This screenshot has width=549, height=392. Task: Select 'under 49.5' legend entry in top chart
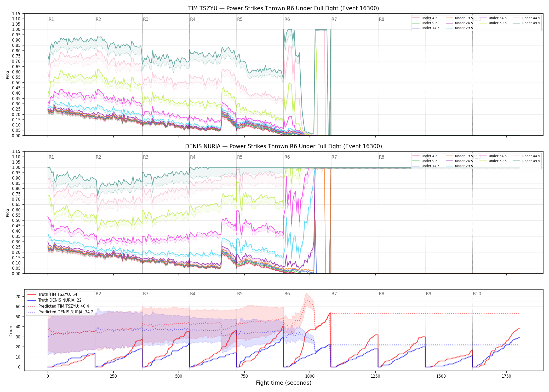(x=526, y=23)
